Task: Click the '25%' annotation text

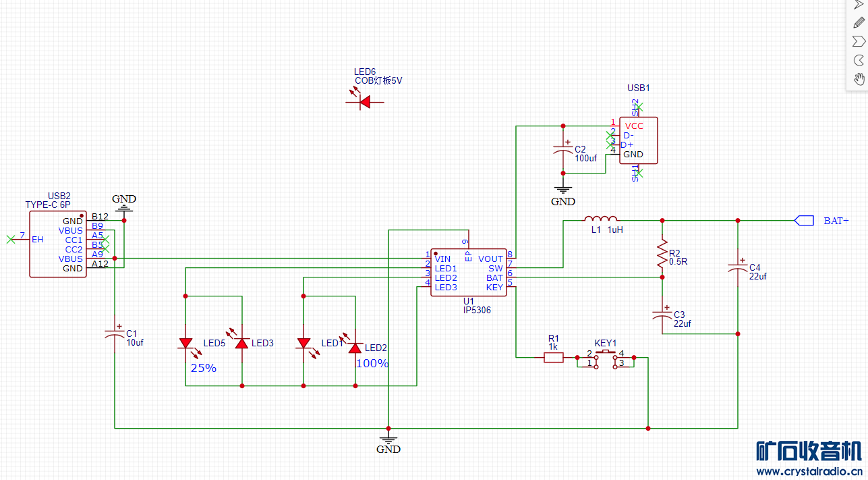Action: click(204, 369)
